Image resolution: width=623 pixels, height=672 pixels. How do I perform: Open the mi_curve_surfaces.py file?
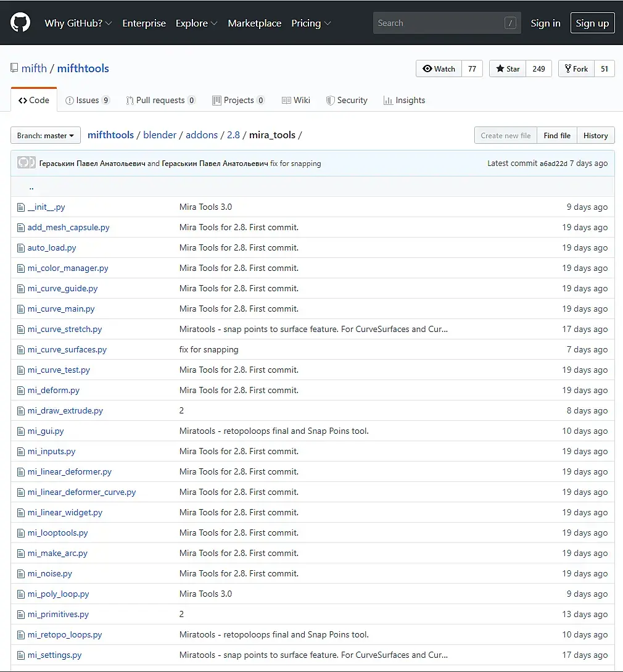tap(67, 350)
